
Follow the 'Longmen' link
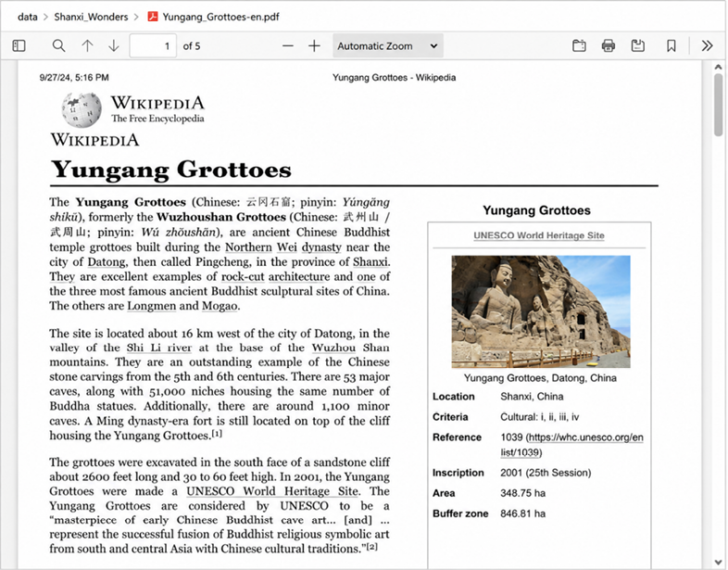[x=151, y=306]
